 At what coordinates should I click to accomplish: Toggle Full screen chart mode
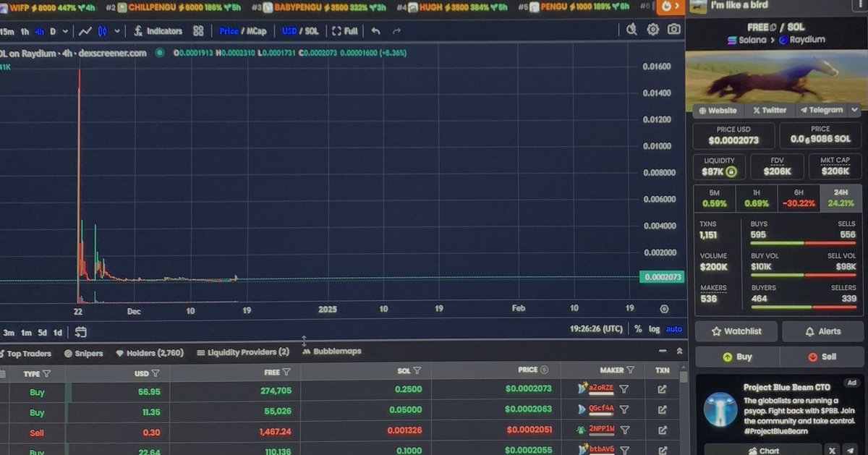[345, 31]
